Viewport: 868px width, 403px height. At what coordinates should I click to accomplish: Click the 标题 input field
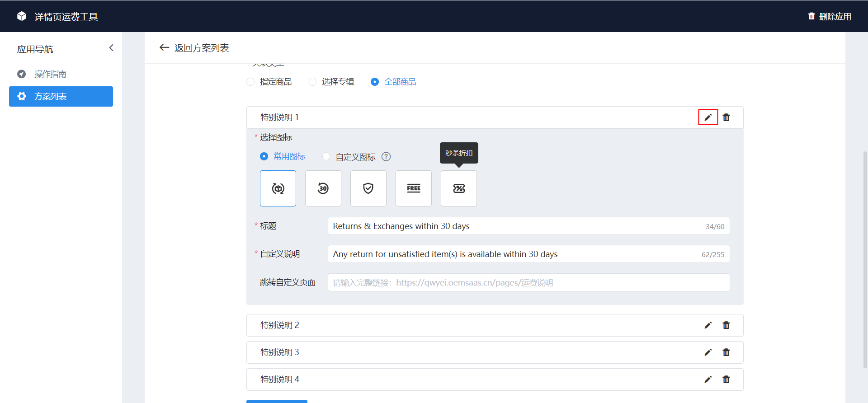tap(528, 226)
